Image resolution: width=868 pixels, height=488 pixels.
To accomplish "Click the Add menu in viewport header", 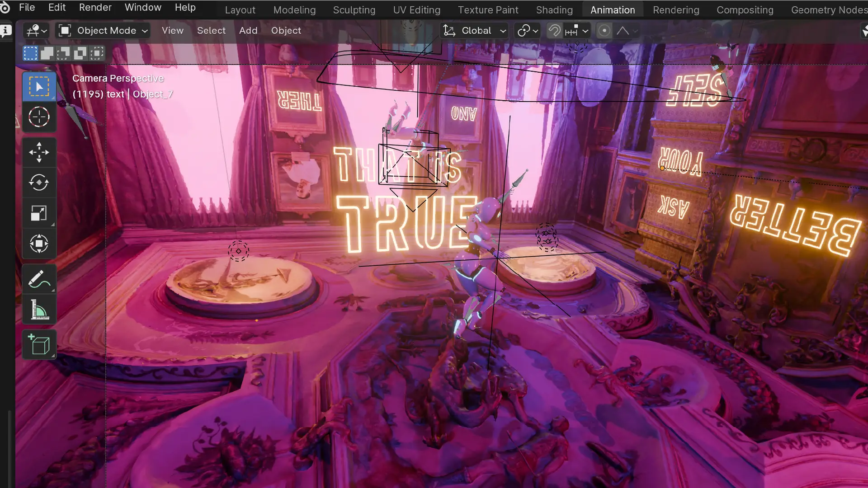I will (x=248, y=31).
